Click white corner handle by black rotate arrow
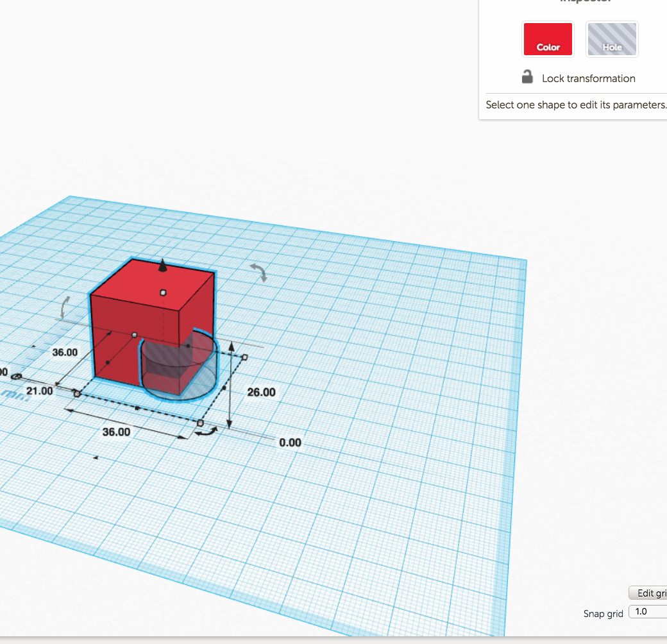The height and width of the screenshot is (644, 667). pyautogui.click(x=200, y=423)
